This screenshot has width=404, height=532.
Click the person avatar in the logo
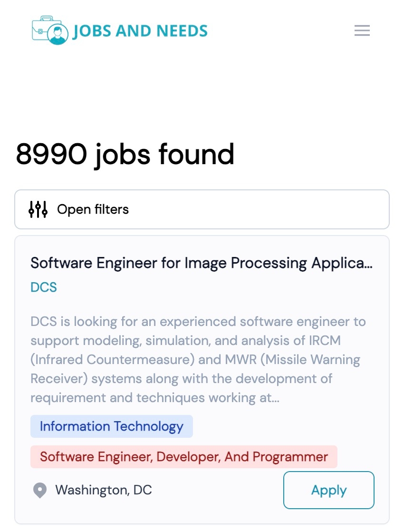pyautogui.click(x=58, y=35)
